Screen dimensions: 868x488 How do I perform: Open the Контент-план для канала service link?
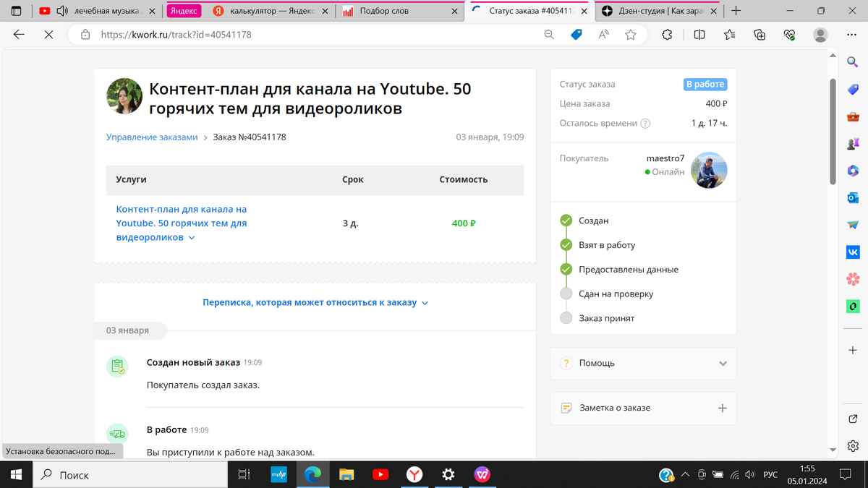point(182,223)
